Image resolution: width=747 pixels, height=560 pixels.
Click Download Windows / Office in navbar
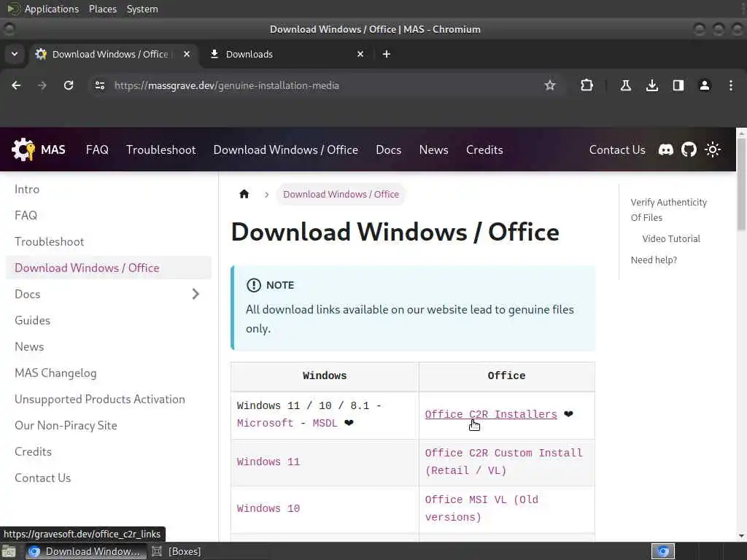(x=286, y=149)
